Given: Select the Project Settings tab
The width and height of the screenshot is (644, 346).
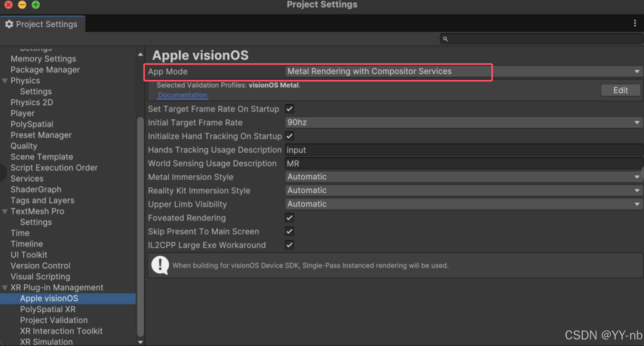Looking at the screenshot, I should (x=43, y=24).
